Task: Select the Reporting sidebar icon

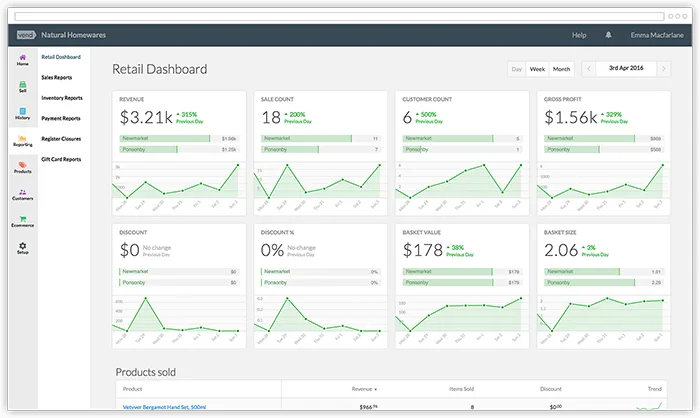Action: [23, 141]
